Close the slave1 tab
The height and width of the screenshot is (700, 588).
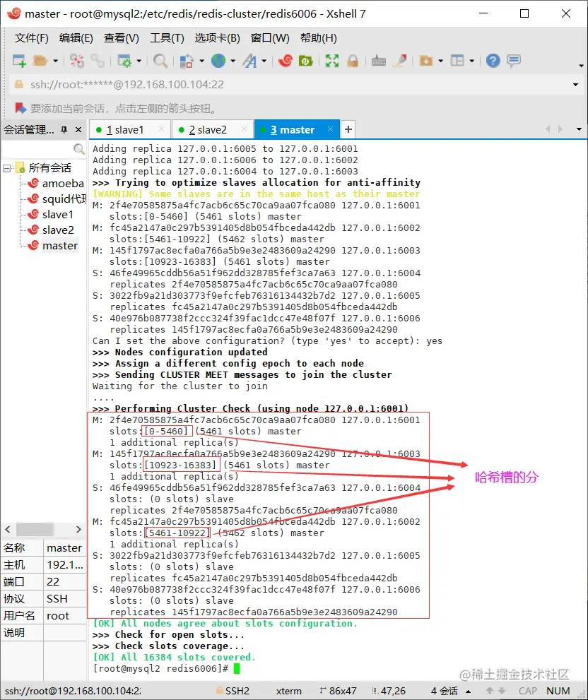pyautogui.click(x=161, y=129)
